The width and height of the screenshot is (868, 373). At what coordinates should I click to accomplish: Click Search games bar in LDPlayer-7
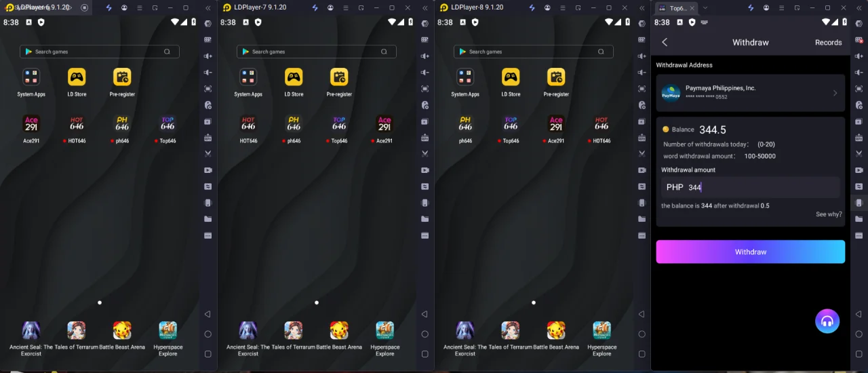pos(317,52)
